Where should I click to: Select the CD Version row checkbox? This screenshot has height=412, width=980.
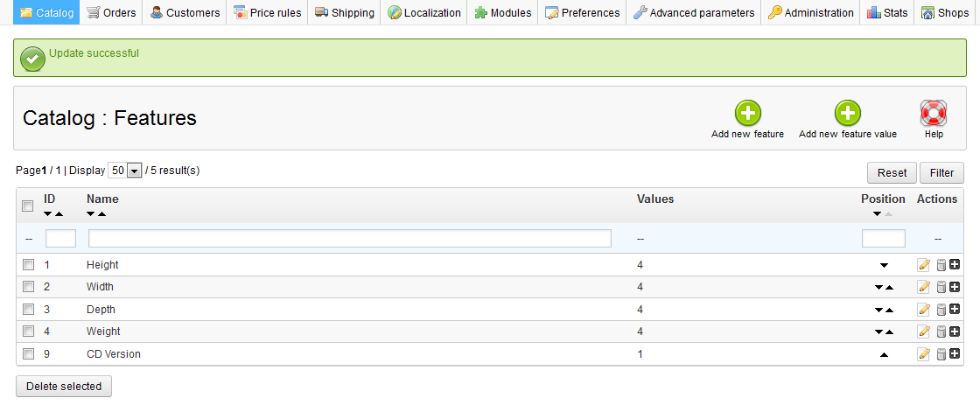coord(28,354)
